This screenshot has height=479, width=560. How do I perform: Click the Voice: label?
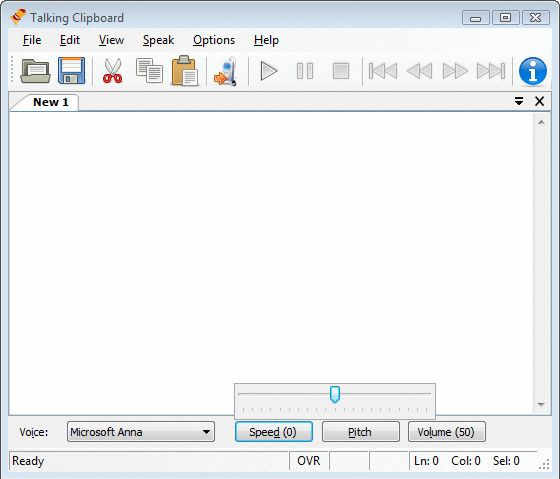coord(34,432)
